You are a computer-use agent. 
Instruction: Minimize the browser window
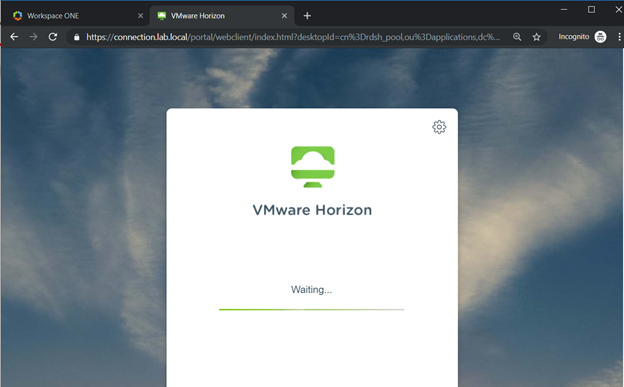(x=564, y=10)
